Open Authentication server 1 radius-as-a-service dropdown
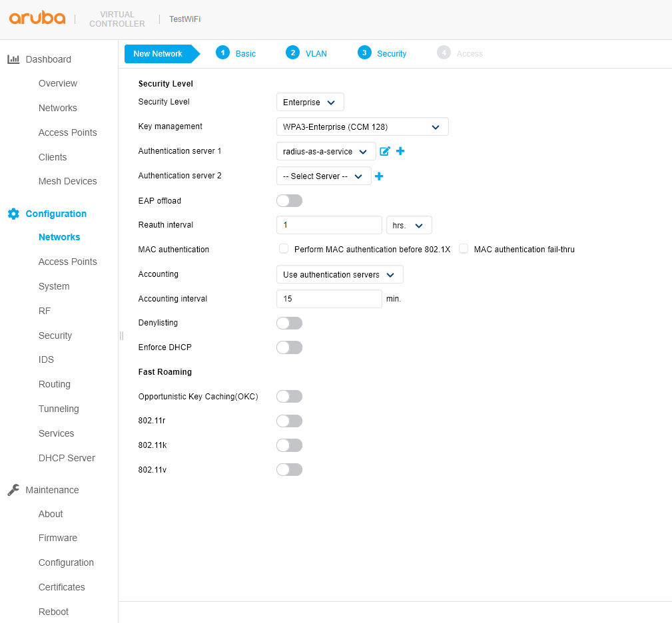 [326, 151]
